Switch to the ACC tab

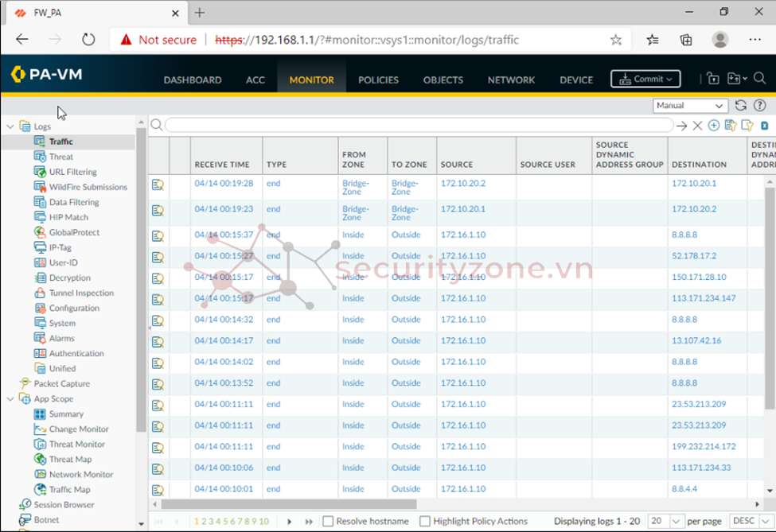coord(255,80)
